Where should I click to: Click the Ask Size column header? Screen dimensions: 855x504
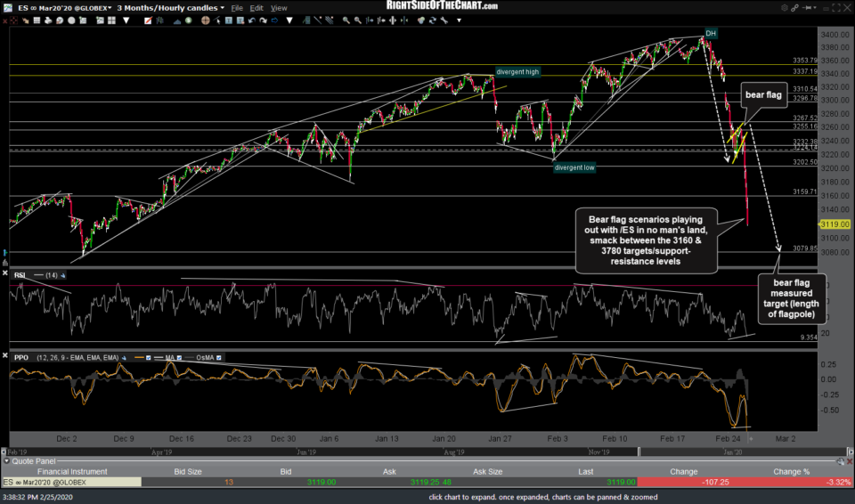pos(487,472)
